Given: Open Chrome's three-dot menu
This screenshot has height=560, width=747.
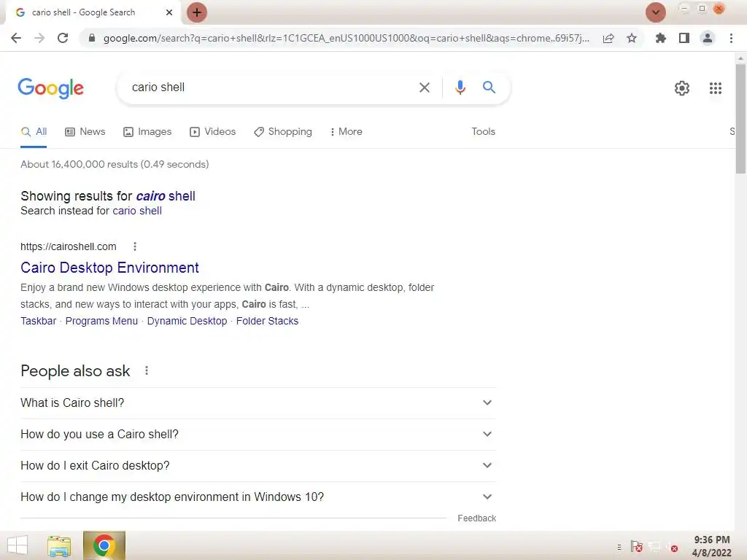Looking at the screenshot, I should pos(731,38).
